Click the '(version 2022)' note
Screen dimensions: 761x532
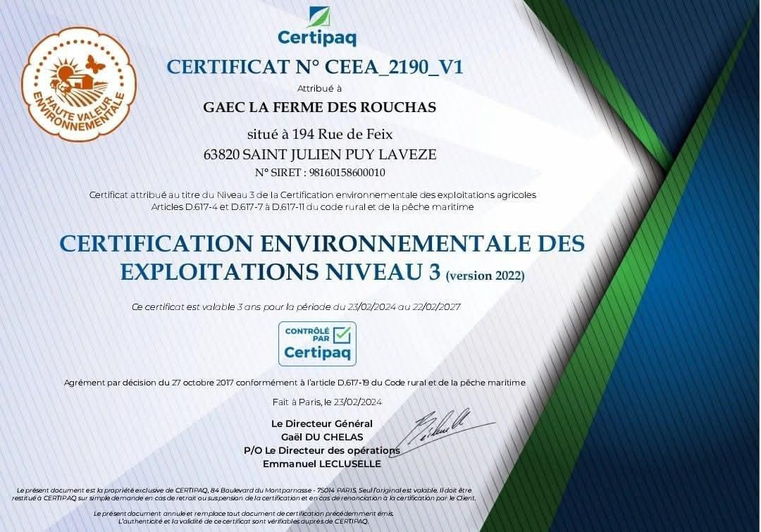pyautogui.click(x=485, y=276)
